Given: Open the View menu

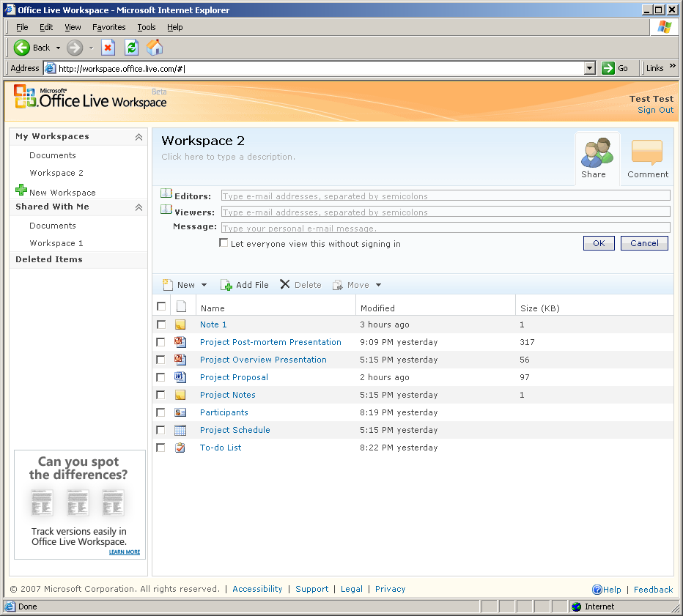Looking at the screenshot, I should [73, 27].
